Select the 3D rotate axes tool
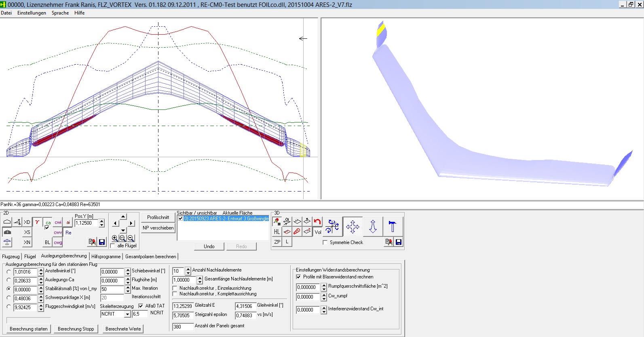 332,227
